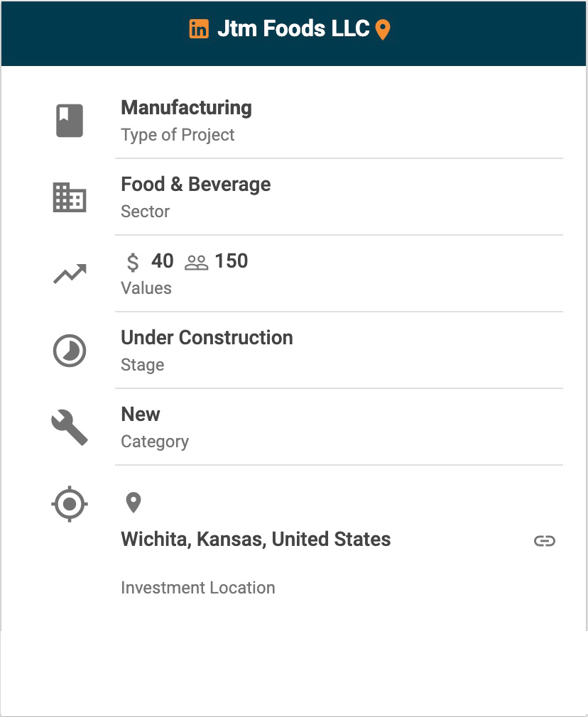This screenshot has width=588, height=717.
Task: Open the chain link icon for location
Action: (x=545, y=541)
